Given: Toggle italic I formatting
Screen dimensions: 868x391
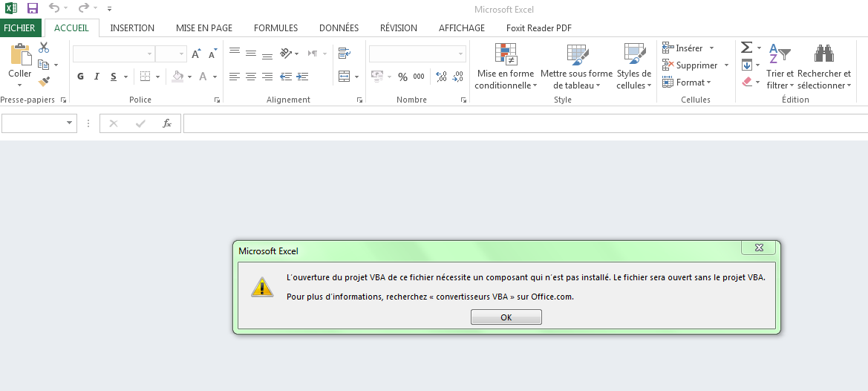Looking at the screenshot, I should pyautogui.click(x=97, y=77).
